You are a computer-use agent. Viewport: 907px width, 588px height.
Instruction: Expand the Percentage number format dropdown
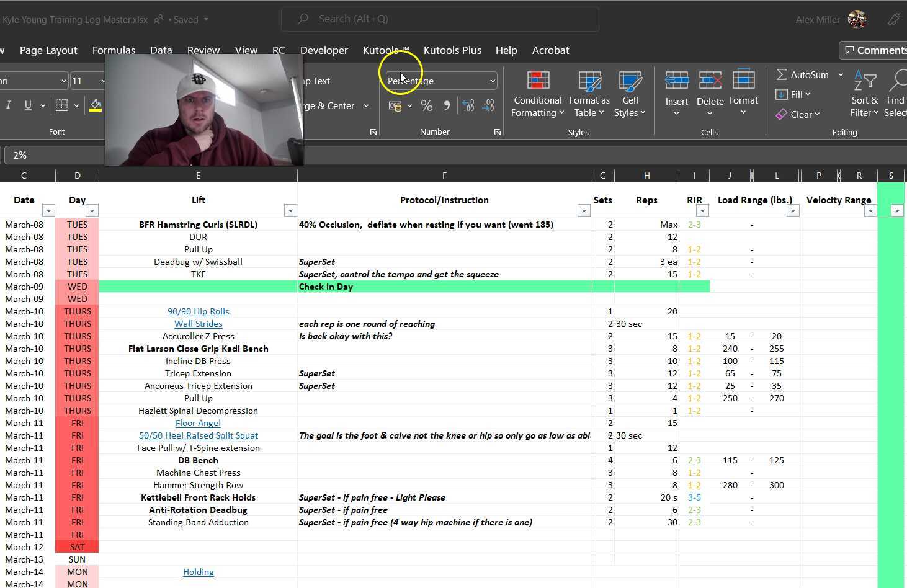pyautogui.click(x=493, y=81)
